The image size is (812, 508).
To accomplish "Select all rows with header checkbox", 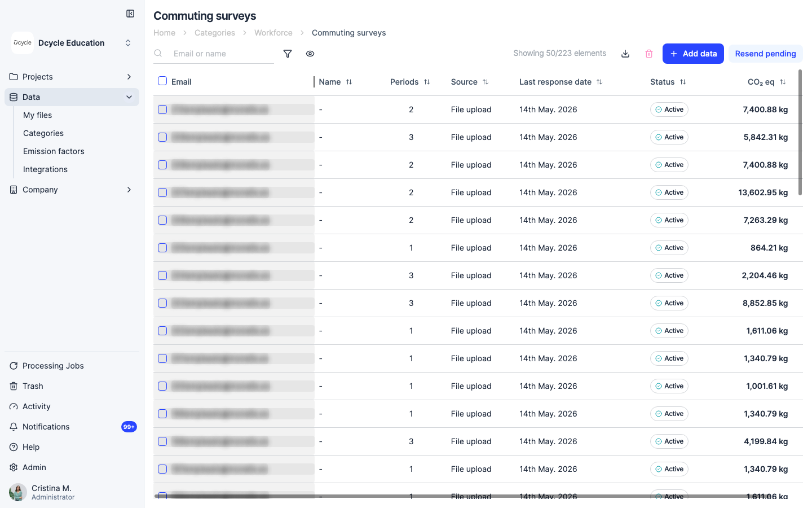I will coord(162,81).
